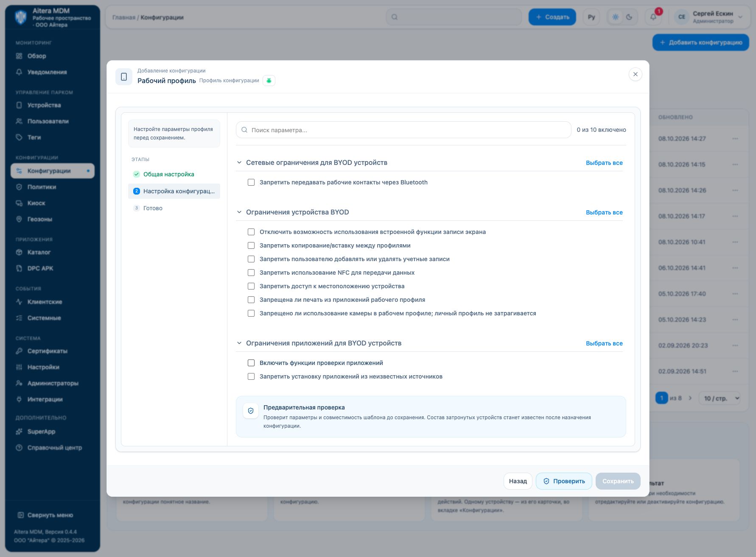
Task: Check Запретить использование NFC для передачи данных
Action: (251, 273)
